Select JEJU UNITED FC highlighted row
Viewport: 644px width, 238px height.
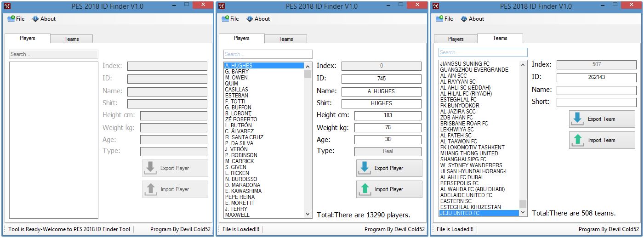(479, 213)
